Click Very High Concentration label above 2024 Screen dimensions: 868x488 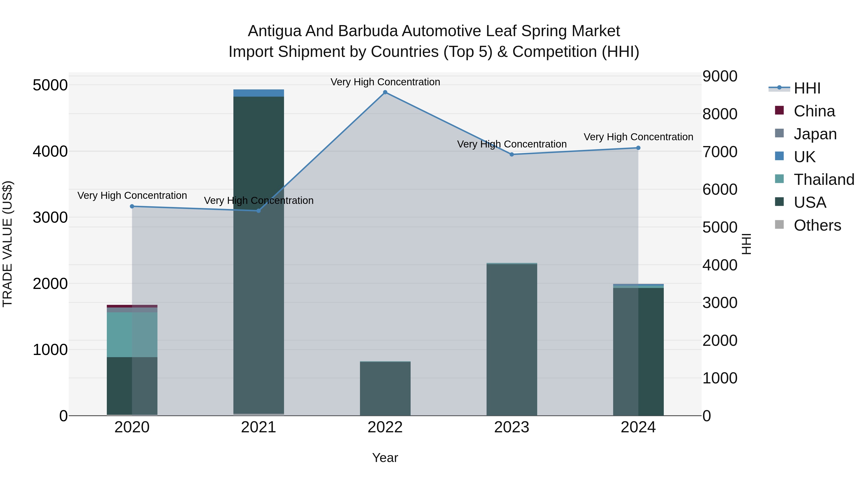coord(638,137)
